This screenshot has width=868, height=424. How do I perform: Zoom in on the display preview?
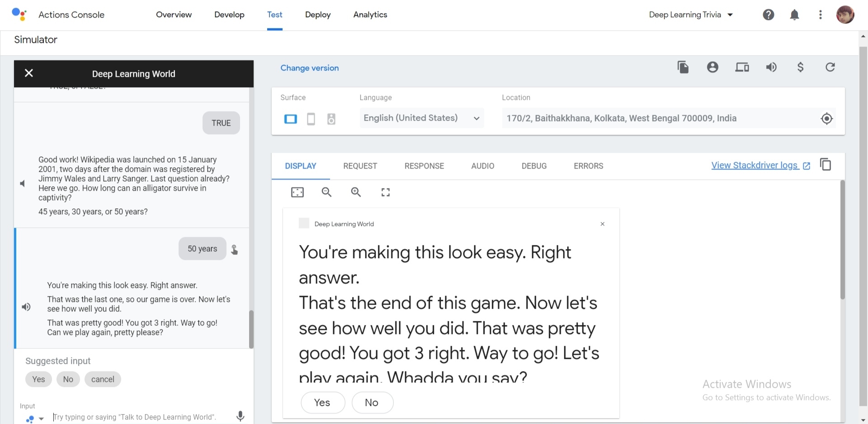pyautogui.click(x=356, y=193)
